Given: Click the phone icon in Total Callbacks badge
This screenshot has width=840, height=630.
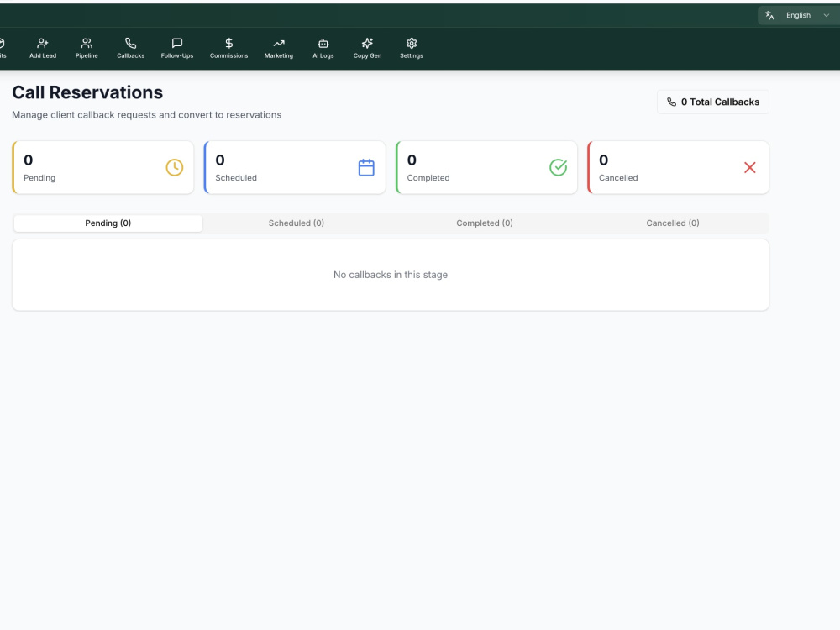Looking at the screenshot, I should (671, 102).
